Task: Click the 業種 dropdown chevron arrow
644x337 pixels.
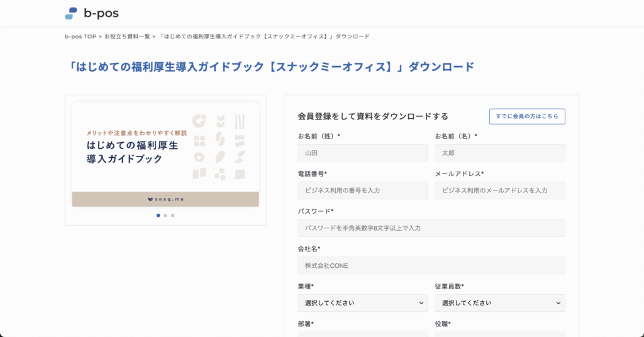Action: (x=421, y=303)
